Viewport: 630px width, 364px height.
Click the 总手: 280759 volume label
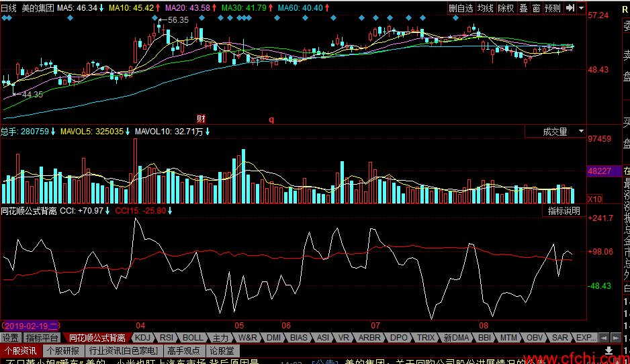(x=25, y=132)
